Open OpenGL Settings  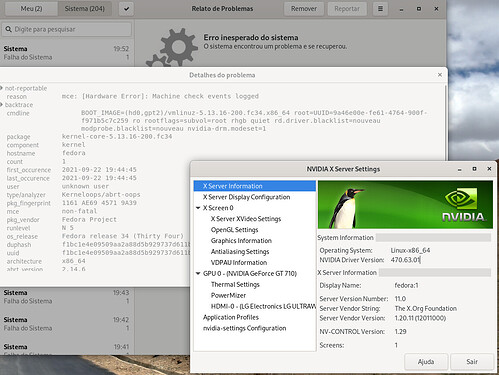(234, 230)
